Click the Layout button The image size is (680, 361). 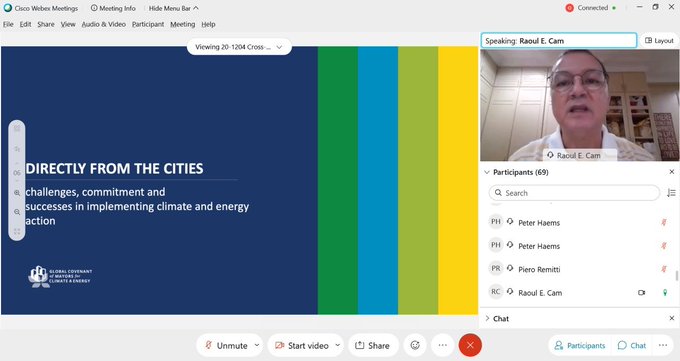click(x=659, y=40)
